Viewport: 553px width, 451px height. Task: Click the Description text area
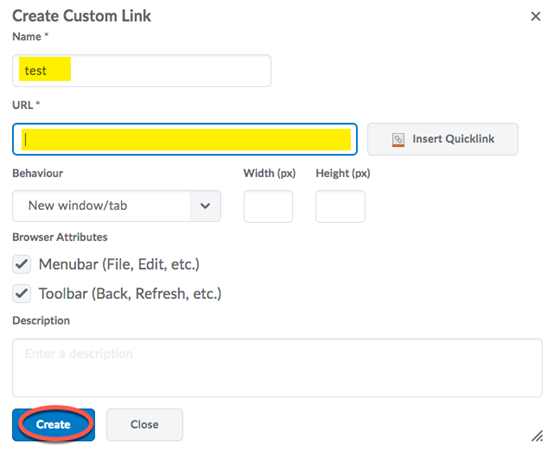(x=277, y=368)
